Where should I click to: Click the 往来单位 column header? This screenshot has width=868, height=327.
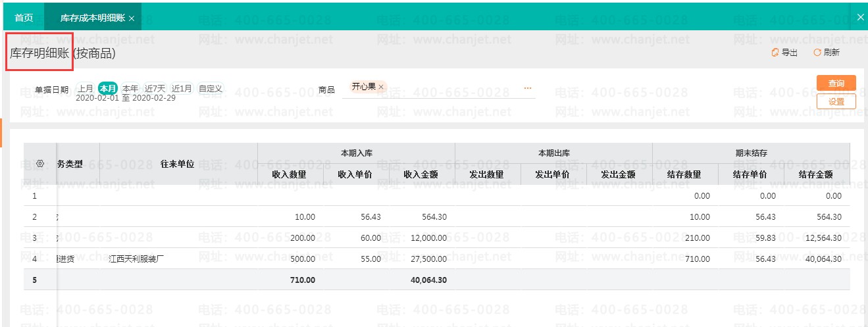[x=178, y=164]
